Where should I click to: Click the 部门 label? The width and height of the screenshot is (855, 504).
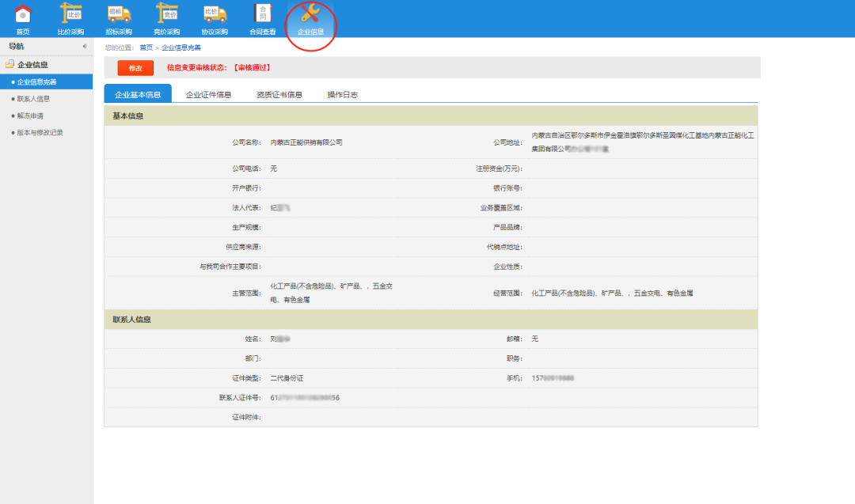pyautogui.click(x=253, y=358)
